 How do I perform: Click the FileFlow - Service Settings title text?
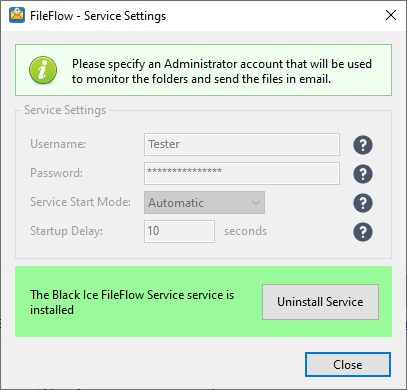(x=98, y=16)
